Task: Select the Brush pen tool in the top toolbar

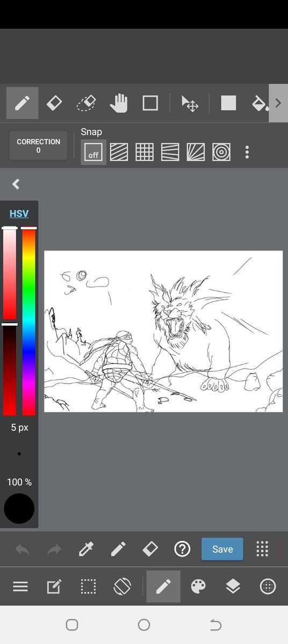Action: (22, 103)
